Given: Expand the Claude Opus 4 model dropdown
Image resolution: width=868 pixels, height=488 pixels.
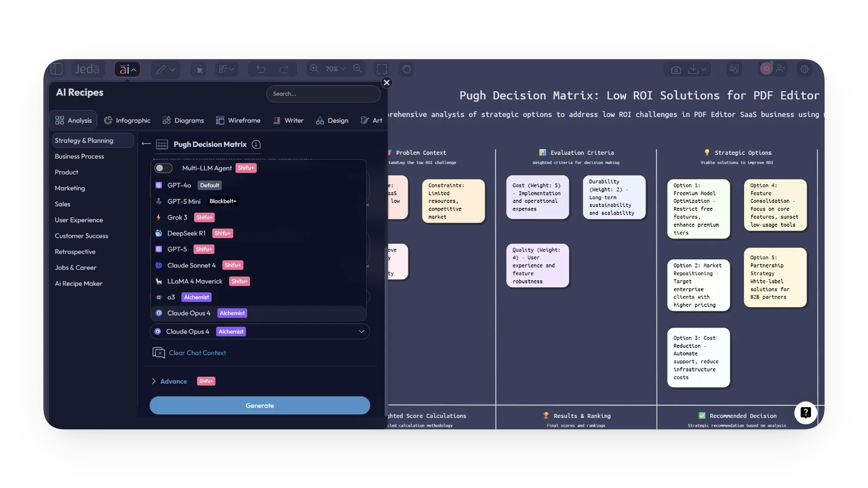Looking at the screenshot, I should [x=361, y=331].
